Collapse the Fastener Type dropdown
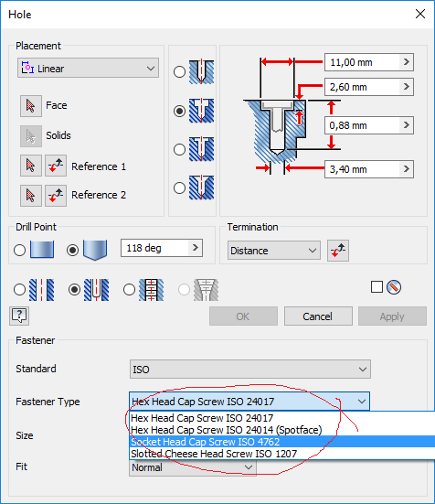Screen dimensions: 435x504 pos(249,402)
